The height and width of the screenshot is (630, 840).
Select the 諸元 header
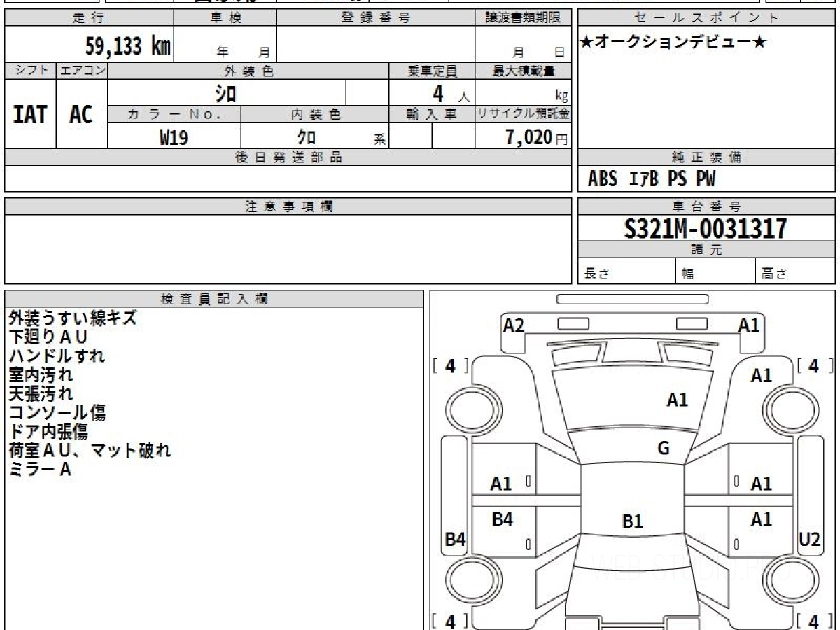tap(706, 250)
